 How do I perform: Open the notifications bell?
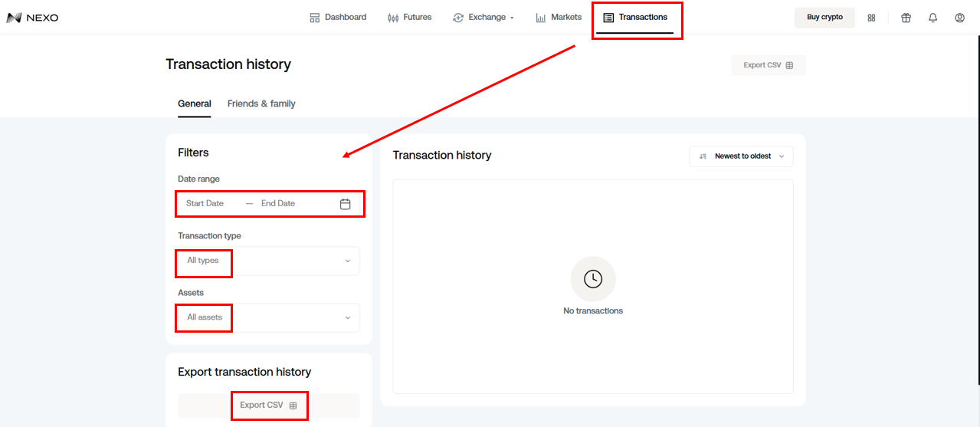(932, 18)
